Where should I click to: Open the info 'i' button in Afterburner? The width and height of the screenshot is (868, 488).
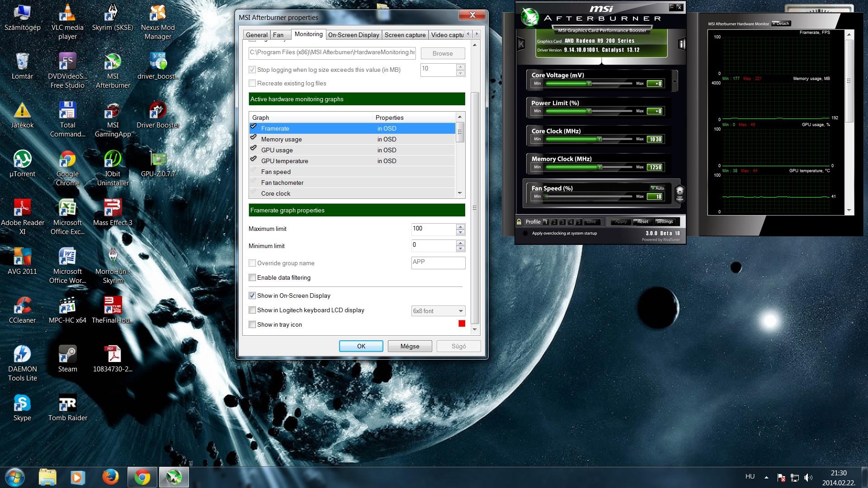coord(682,44)
